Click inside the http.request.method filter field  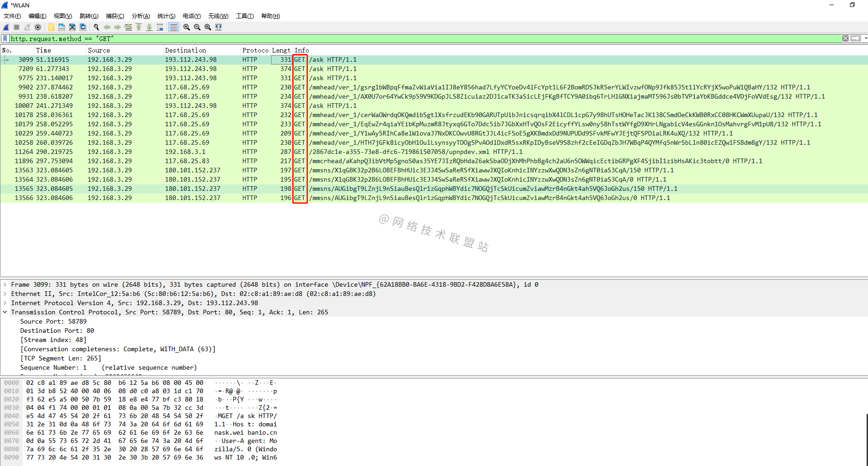424,39
